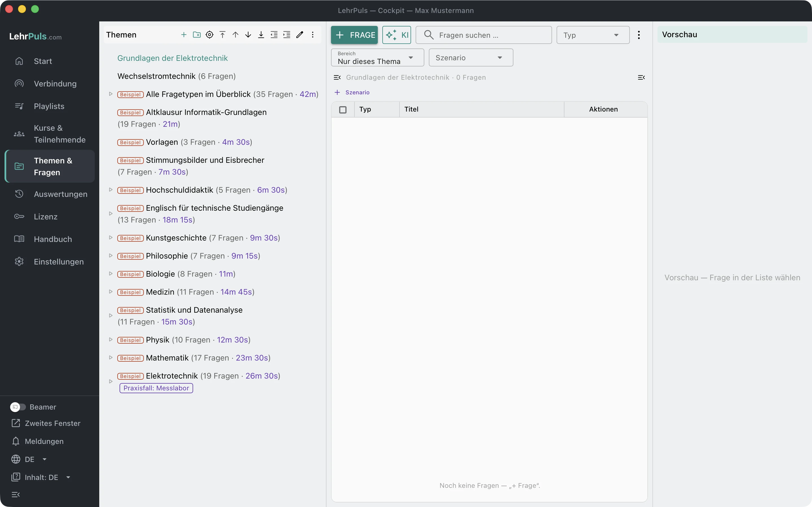
Task: Open Bereich Nur dieses Thema dropdown
Action: point(377,57)
